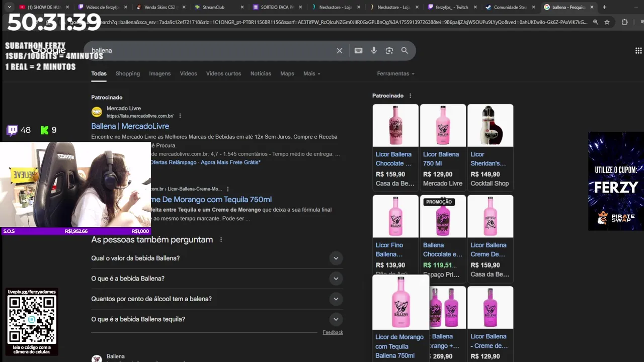Open options dots next to Licor-Ballena-Creme-Mo breadcrumb
This screenshot has width=644, height=362.
pyautogui.click(x=228, y=189)
